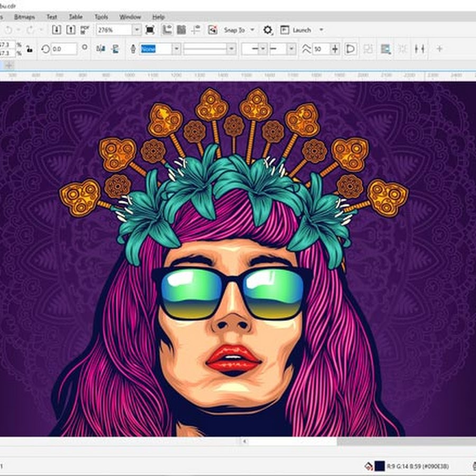The image size is (476, 476).
Task: Expand the Snap To dropdown
Action: (x=252, y=30)
